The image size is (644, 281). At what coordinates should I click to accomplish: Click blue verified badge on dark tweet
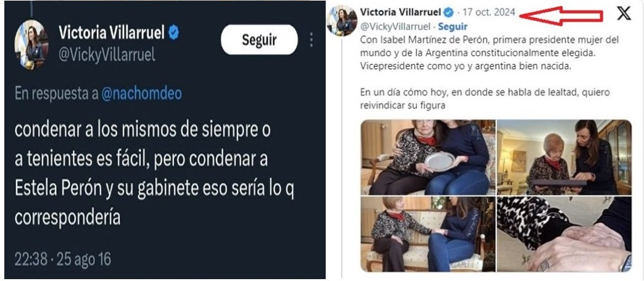[x=174, y=33]
